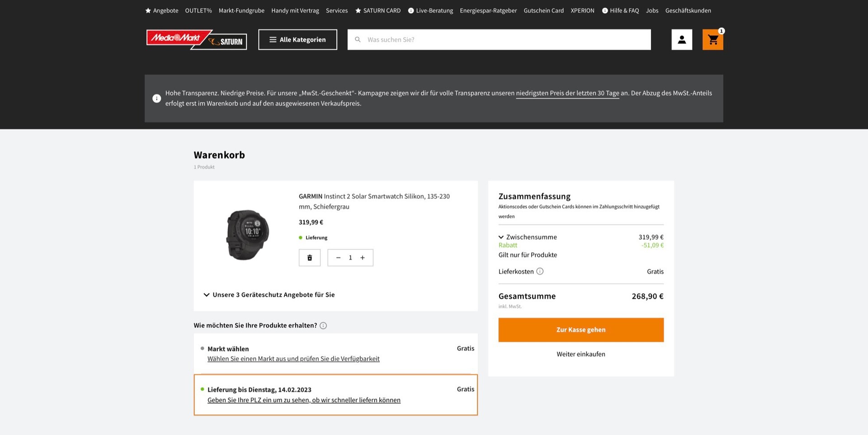
Task: Open the shopping cart icon
Action: coord(712,40)
